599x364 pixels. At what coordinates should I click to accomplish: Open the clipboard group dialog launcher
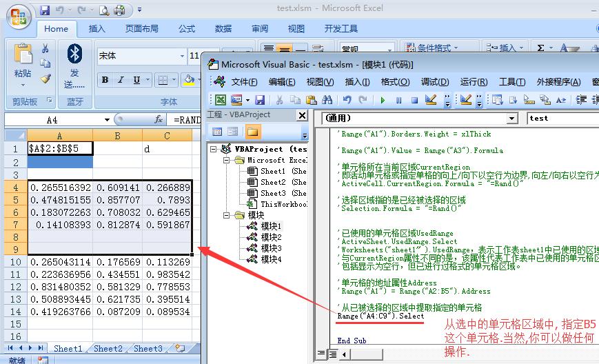click(x=49, y=101)
